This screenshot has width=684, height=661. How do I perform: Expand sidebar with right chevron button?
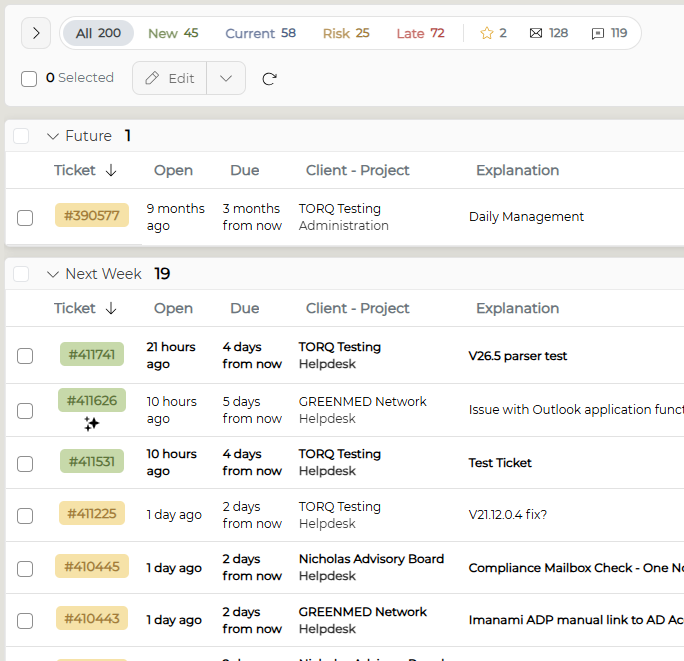[x=36, y=33]
